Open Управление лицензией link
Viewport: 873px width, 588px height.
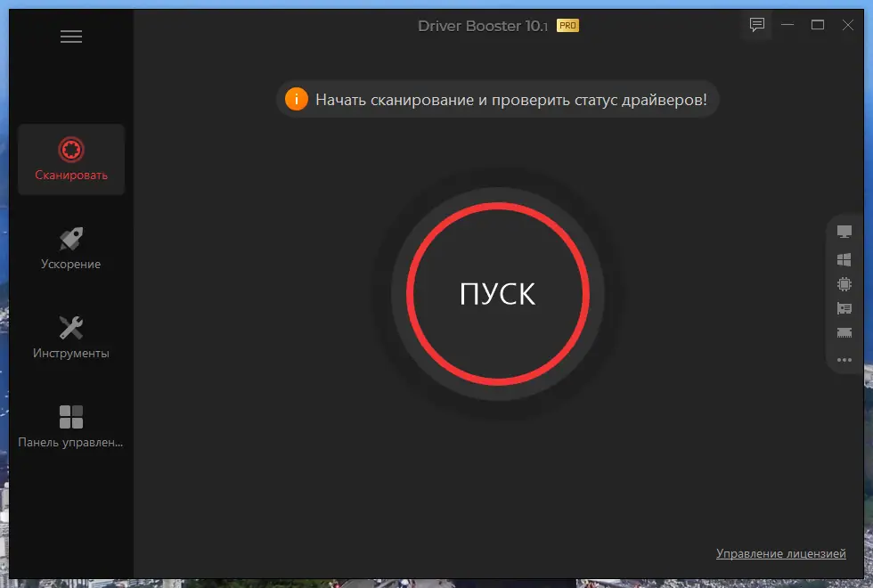pos(781,553)
